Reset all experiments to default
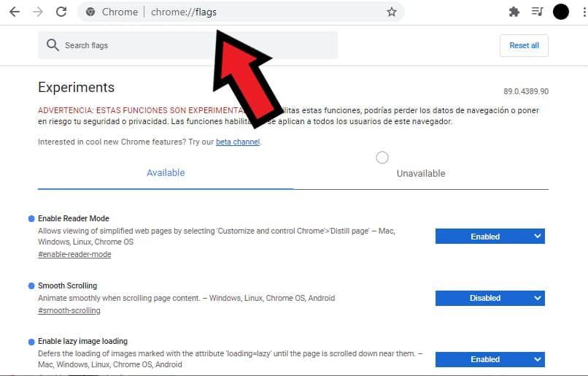Screen dimensions: 588x376 [524, 45]
